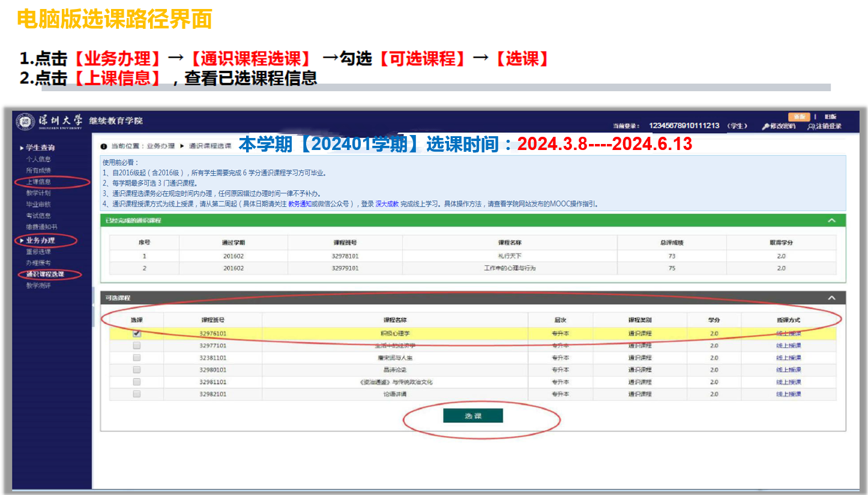This screenshot has width=868, height=495.
Task: Click 线上授课 link for course 32381101
Action: [x=788, y=358]
